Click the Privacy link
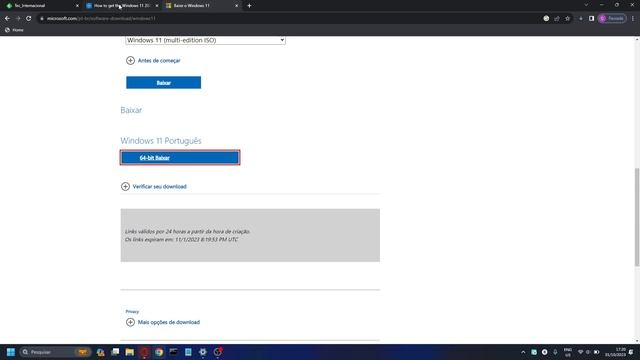 (x=132, y=311)
